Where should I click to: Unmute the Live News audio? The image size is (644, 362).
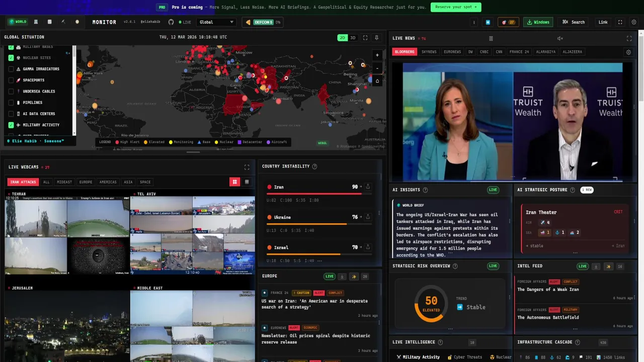pyautogui.click(x=560, y=38)
